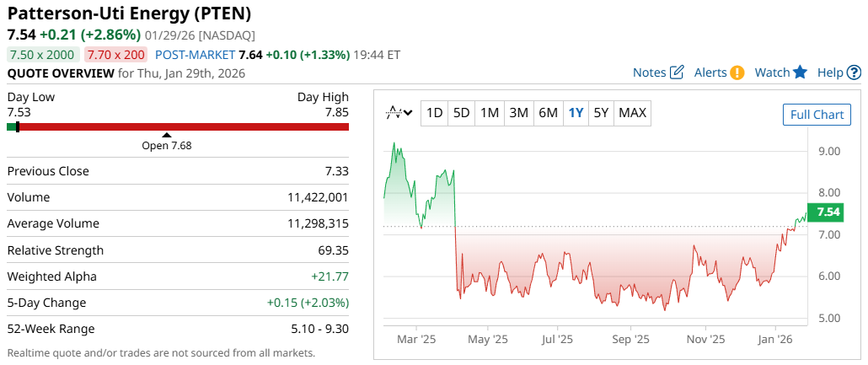The width and height of the screenshot is (868, 365).
Task: Select the 1Y chart range
Action: 576,112
